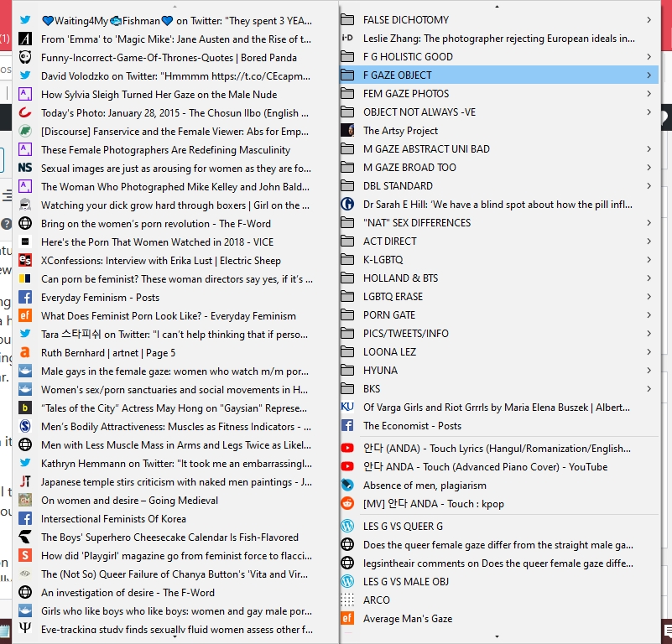This screenshot has width=672, height=644.
Task: Click the Bored Panda favicon
Action: click(x=25, y=58)
